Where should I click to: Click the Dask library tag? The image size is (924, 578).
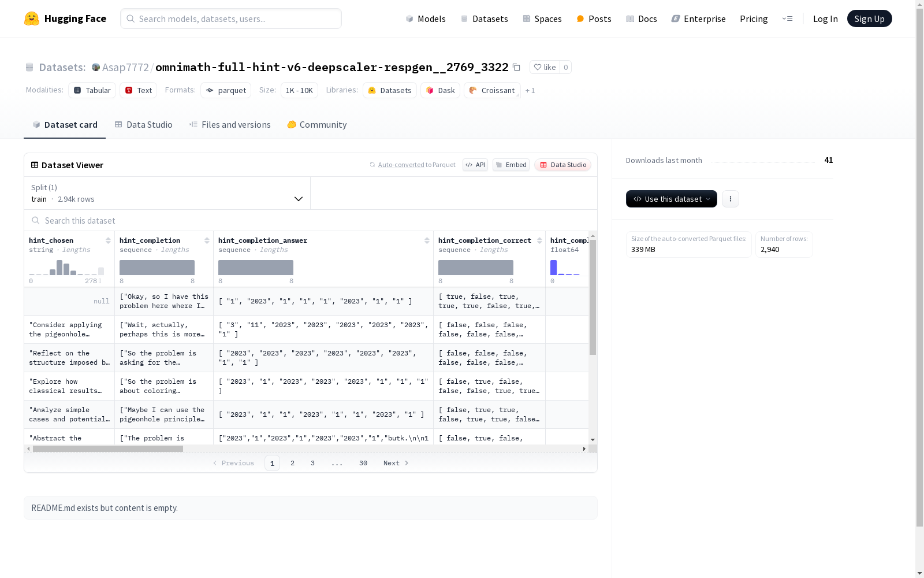[440, 90]
